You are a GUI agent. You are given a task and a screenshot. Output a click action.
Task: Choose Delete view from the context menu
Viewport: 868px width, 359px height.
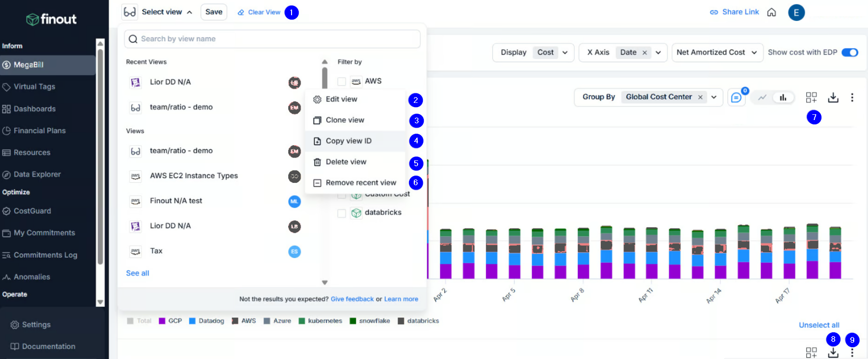click(355, 162)
